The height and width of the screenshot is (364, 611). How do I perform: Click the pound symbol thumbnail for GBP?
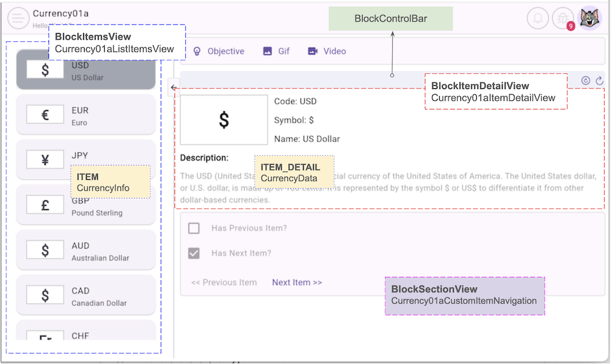coord(45,205)
